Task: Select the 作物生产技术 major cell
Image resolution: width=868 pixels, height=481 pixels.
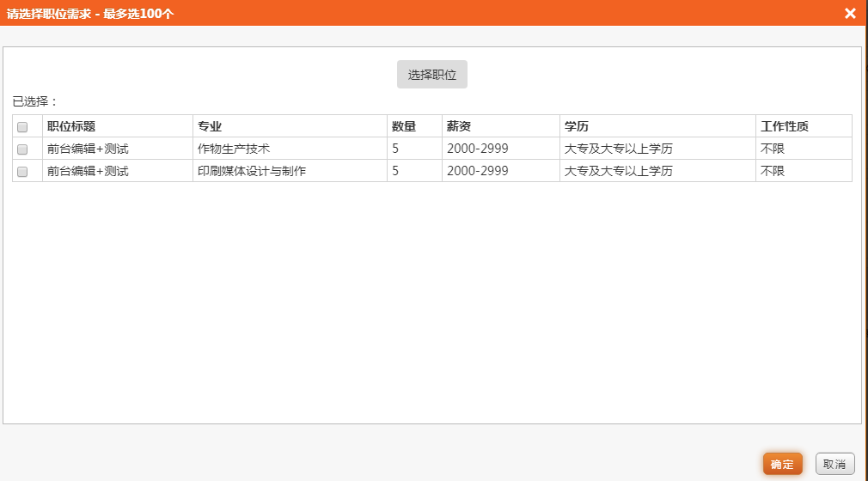Action: pyautogui.click(x=234, y=149)
